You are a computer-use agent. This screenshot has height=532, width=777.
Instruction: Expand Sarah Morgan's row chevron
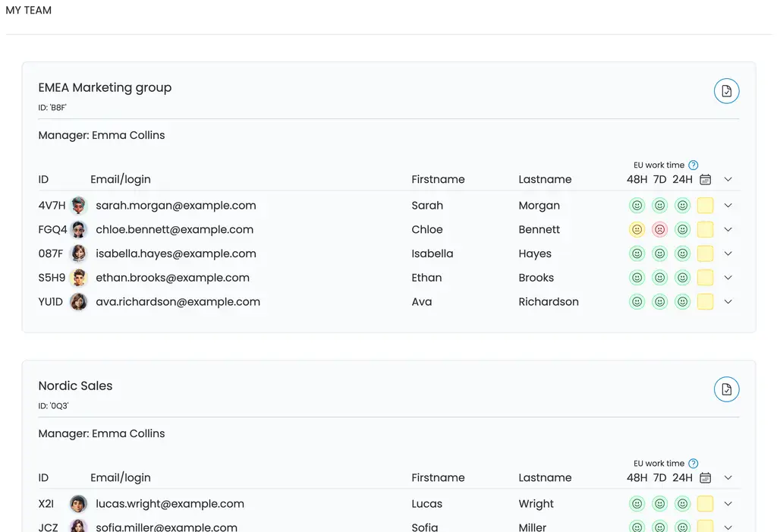(728, 206)
